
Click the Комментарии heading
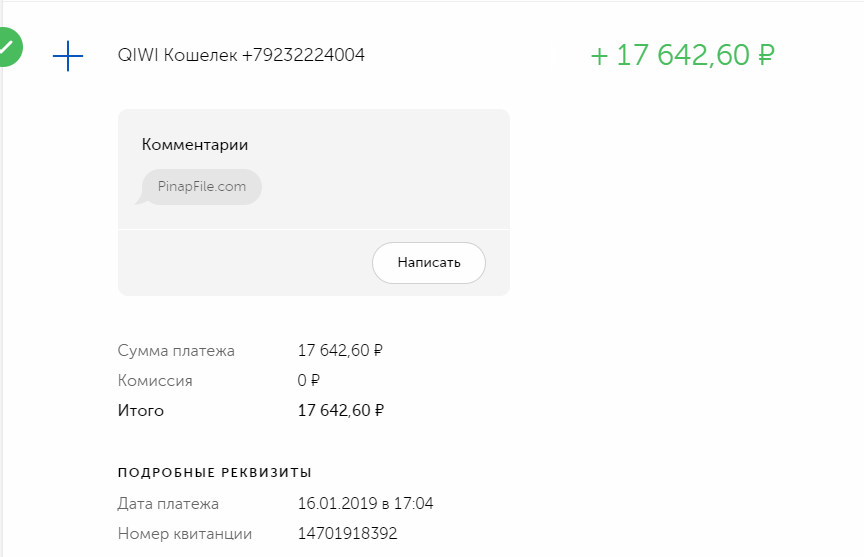pos(195,145)
